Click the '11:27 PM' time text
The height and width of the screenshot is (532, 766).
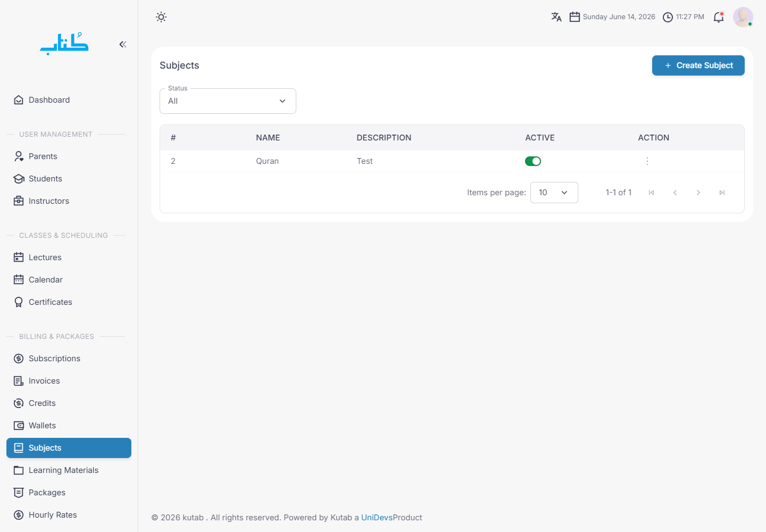(x=690, y=17)
